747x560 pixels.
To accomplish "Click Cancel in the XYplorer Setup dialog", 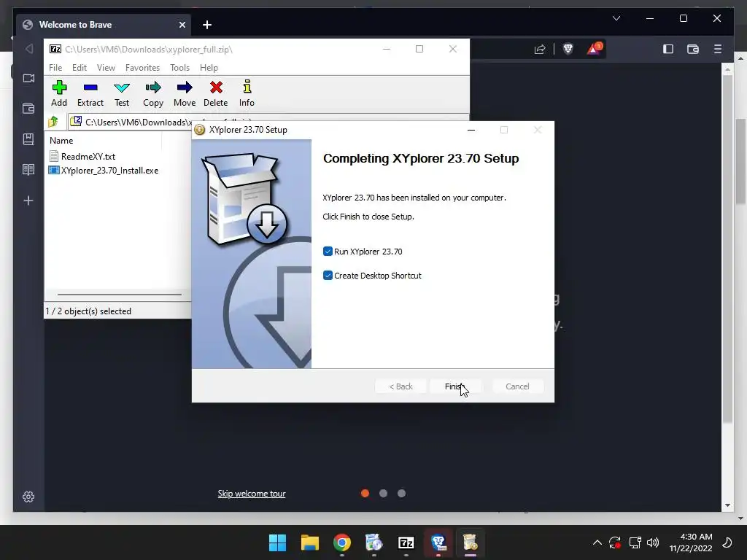I will pos(517,386).
